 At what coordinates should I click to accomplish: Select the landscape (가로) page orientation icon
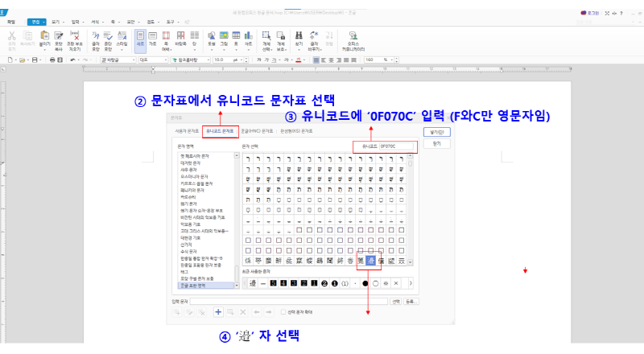(x=153, y=35)
